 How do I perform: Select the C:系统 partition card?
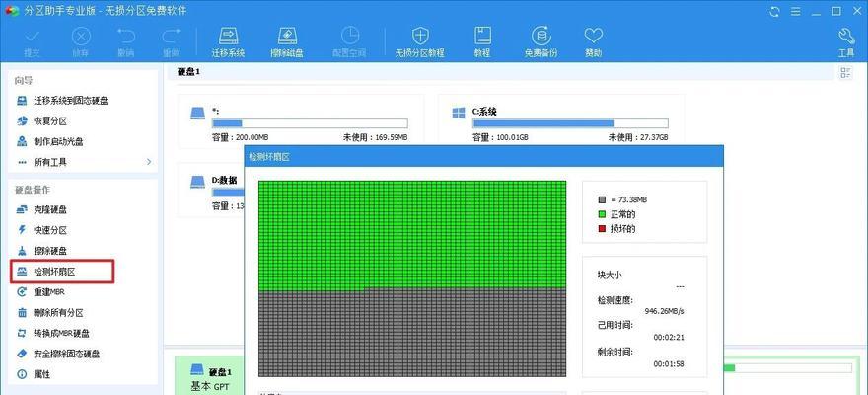561,120
